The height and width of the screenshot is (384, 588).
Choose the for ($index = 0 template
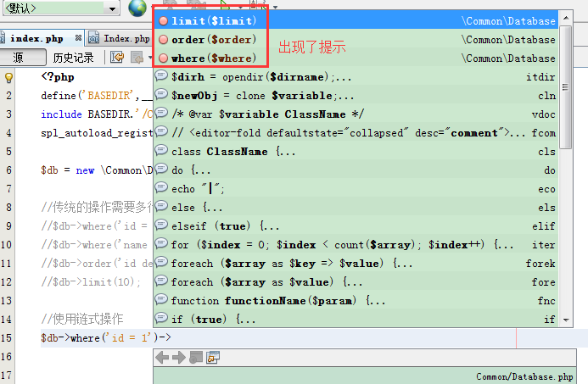tap(356, 245)
